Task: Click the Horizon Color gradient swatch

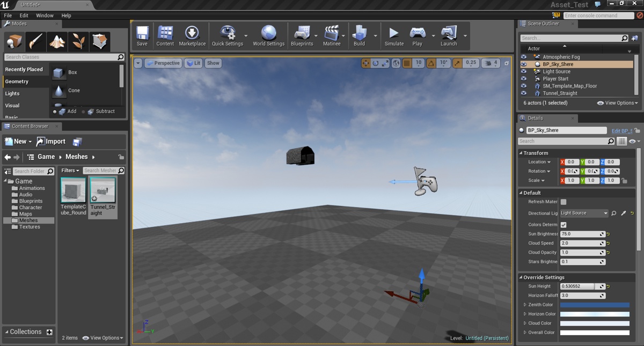Action: tap(595, 314)
